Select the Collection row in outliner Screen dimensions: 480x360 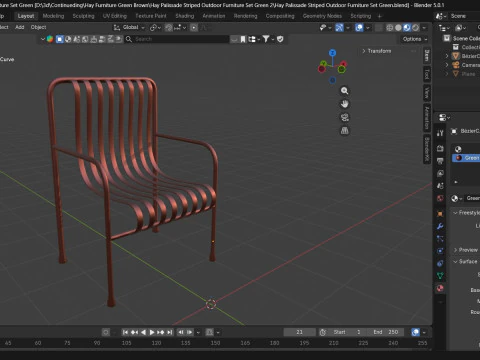466,47
